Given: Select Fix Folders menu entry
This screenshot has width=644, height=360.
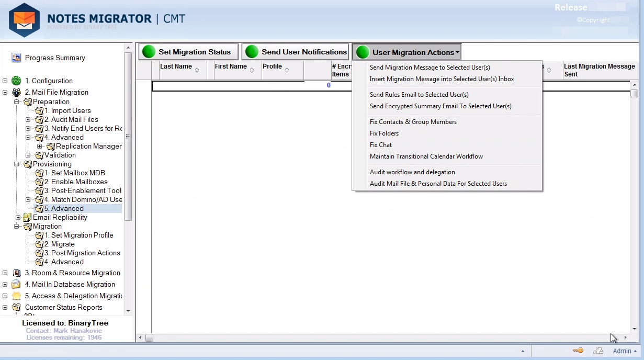Looking at the screenshot, I should click(x=384, y=133).
